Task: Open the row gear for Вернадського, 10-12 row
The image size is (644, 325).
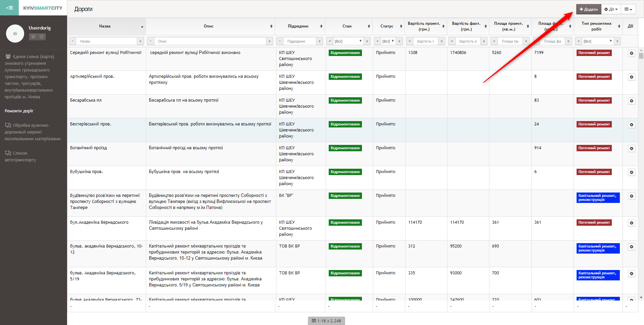Action: point(632,247)
